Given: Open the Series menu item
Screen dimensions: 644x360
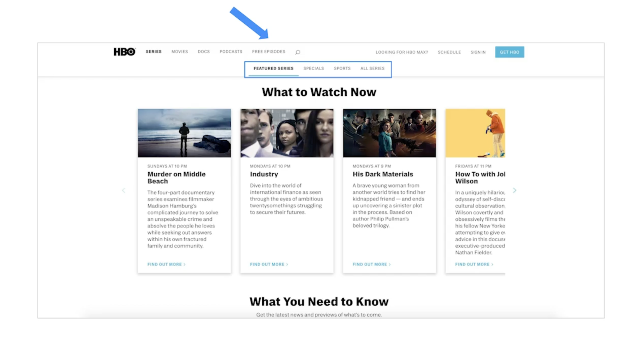Looking at the screenshot, I should pos(153,52).
